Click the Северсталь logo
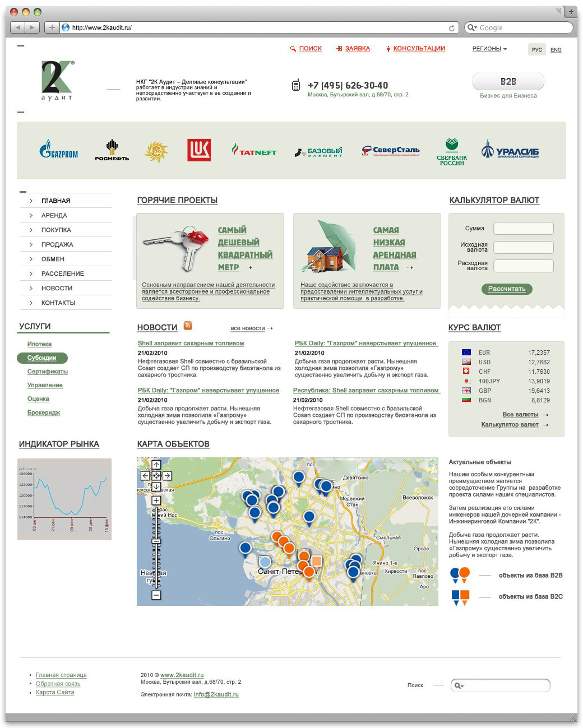Screen dimensions: 583x728 click(390, 150)
